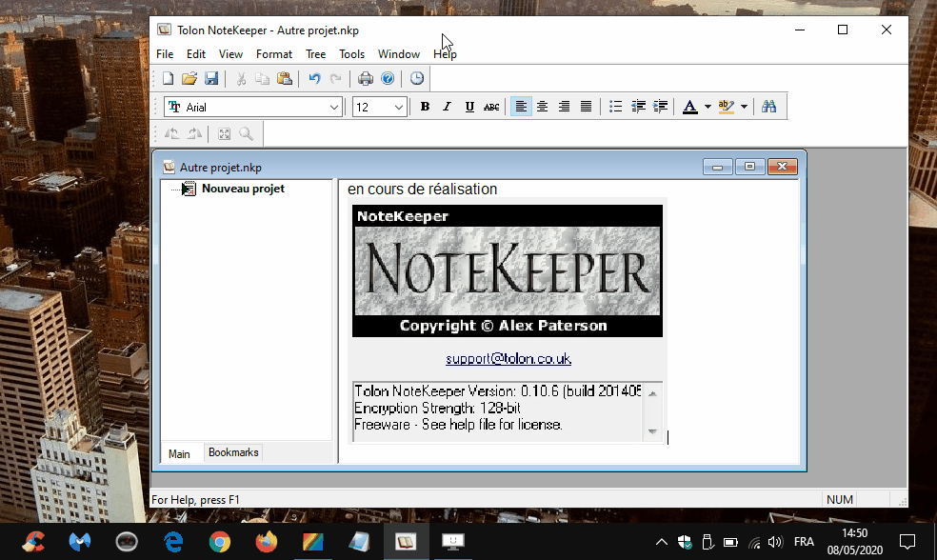This screenshot has width=937, height=560.
Task: Decrease paragraph indent
Action: click(638, 107)
